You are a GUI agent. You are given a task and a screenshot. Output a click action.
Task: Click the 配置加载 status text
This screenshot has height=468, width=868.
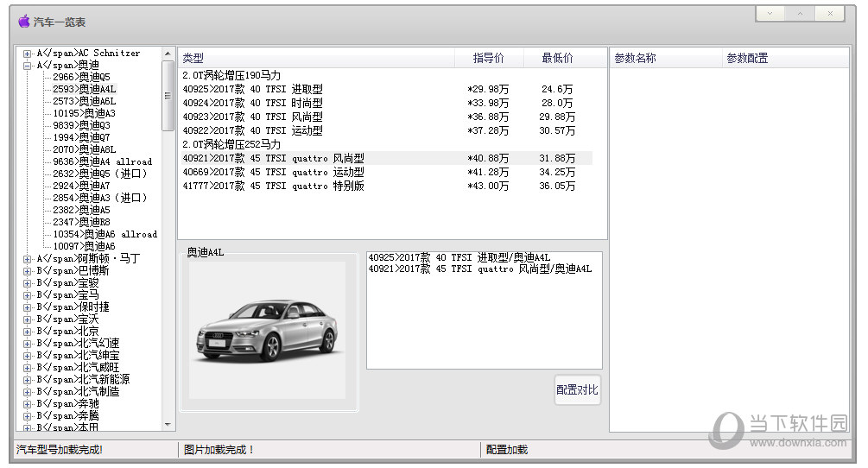(506, 450)
